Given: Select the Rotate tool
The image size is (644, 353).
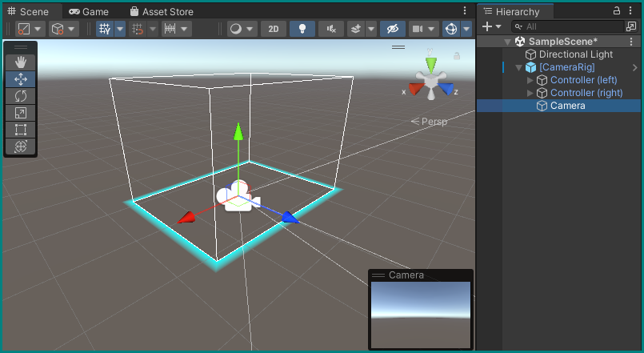Looking at the screenshot, I should pos(21,96).
